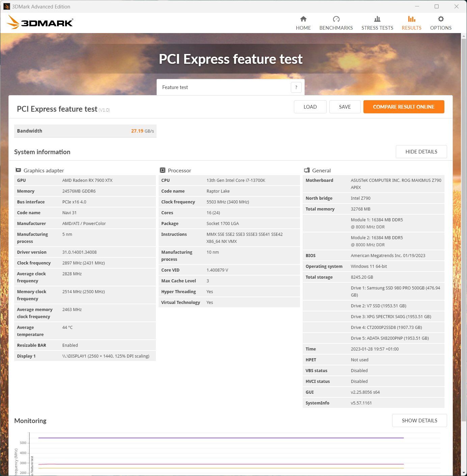Click the CPU value i7-13700K
The width and height of the screenshot is (467, 476).
tap(236, 180)
